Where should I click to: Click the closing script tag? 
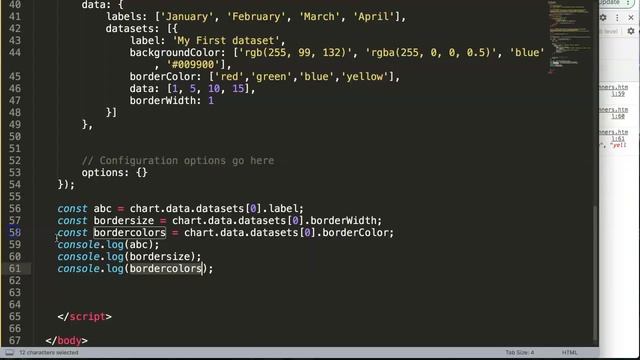84,316
